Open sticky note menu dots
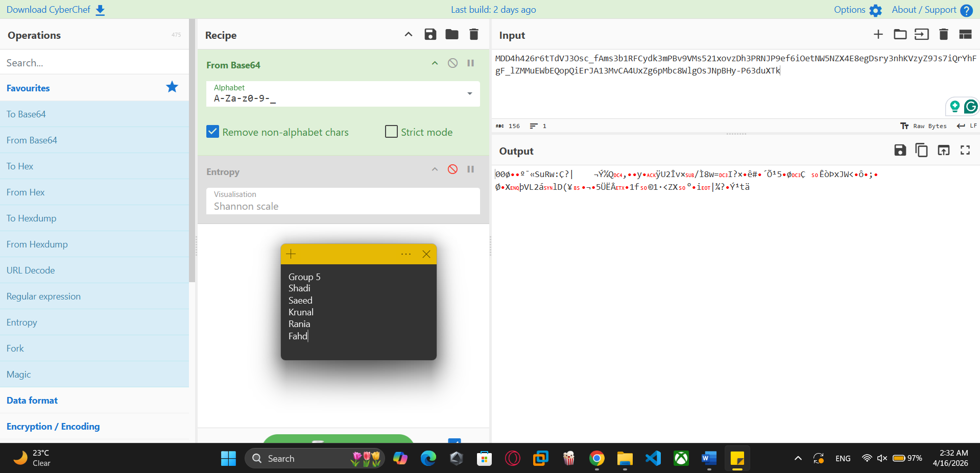Viewport: 980px width, 473px height. click(406, 254)
